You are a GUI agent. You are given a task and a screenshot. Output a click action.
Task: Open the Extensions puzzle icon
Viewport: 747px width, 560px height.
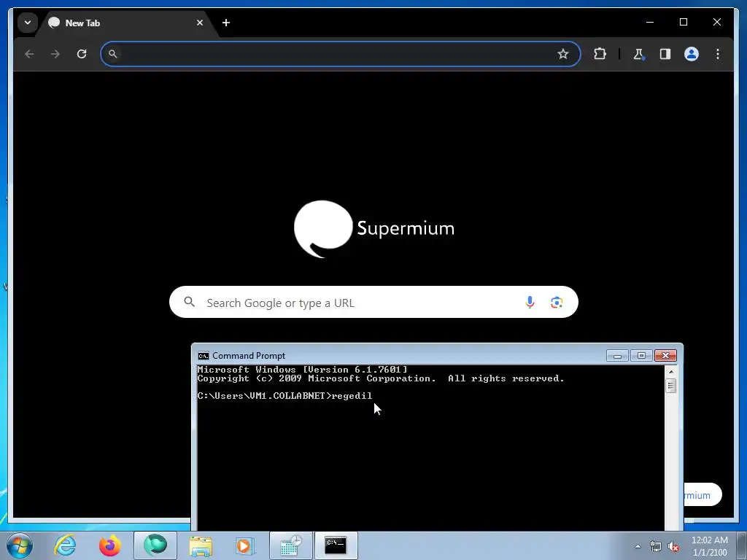tap(600, 54)
